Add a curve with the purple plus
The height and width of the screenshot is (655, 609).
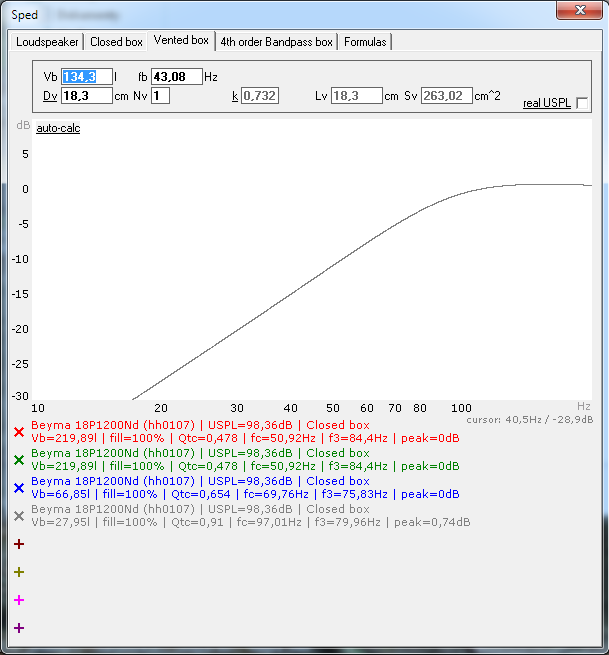click(19, 628)
